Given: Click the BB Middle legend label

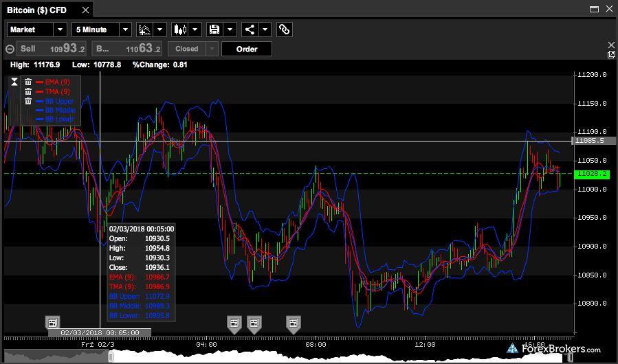Looking at the screenshot, I should tap(60, 111).
